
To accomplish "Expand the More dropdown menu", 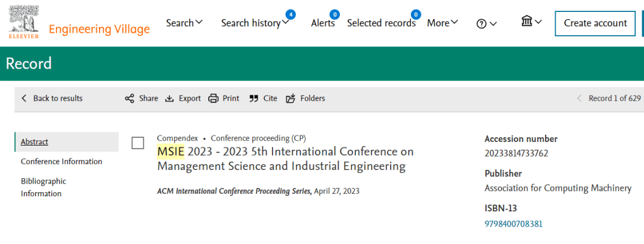I will click(442, 23).
